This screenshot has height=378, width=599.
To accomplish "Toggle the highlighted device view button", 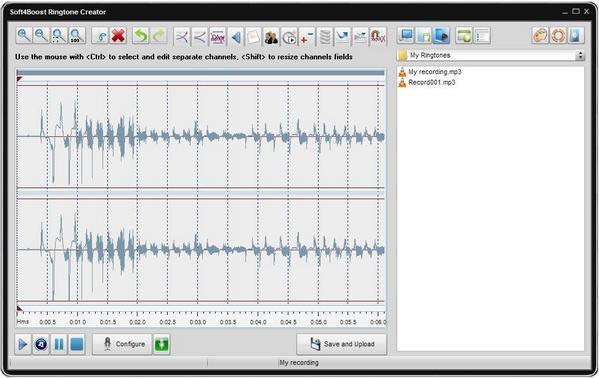I will (442, 36).
